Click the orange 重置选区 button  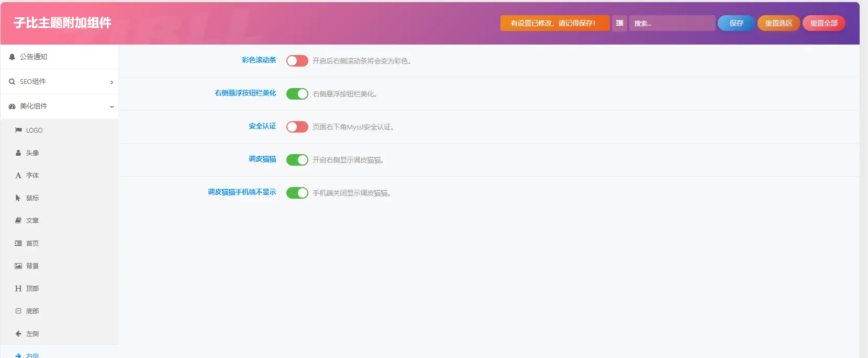click(778, 23)
